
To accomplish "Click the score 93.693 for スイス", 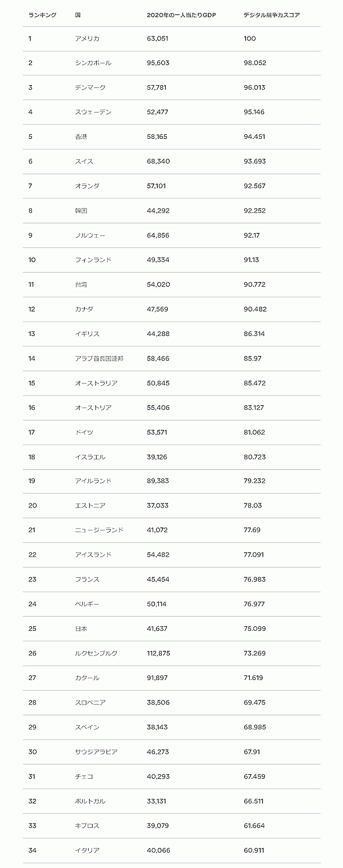I will click(254, 161).
